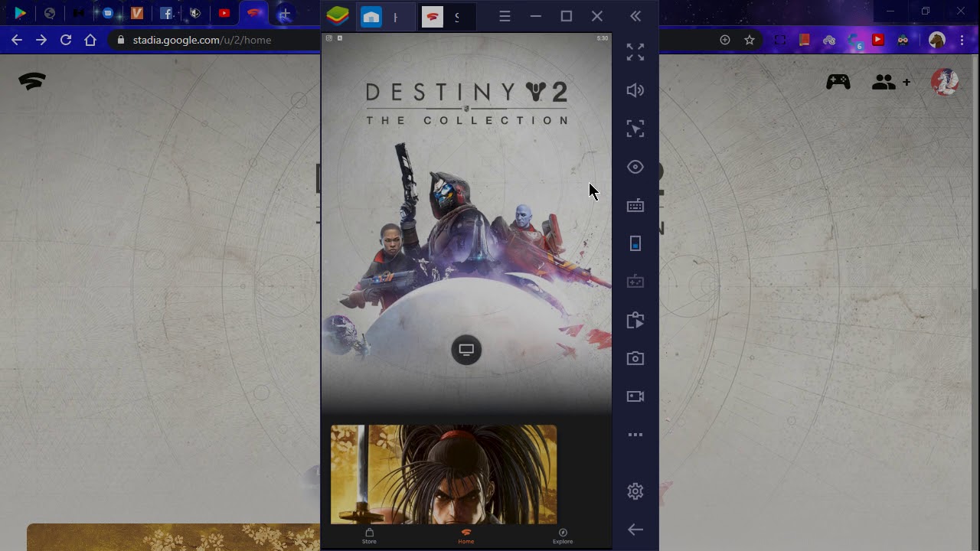Open Explore tab in Stadia app
Image resolution: width=980 pixels, height=551 pixels.
pos(563,536)
